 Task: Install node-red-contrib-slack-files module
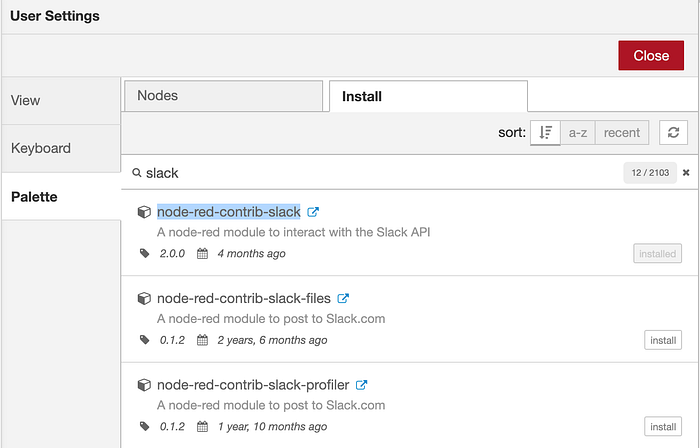tap(662, 340)
